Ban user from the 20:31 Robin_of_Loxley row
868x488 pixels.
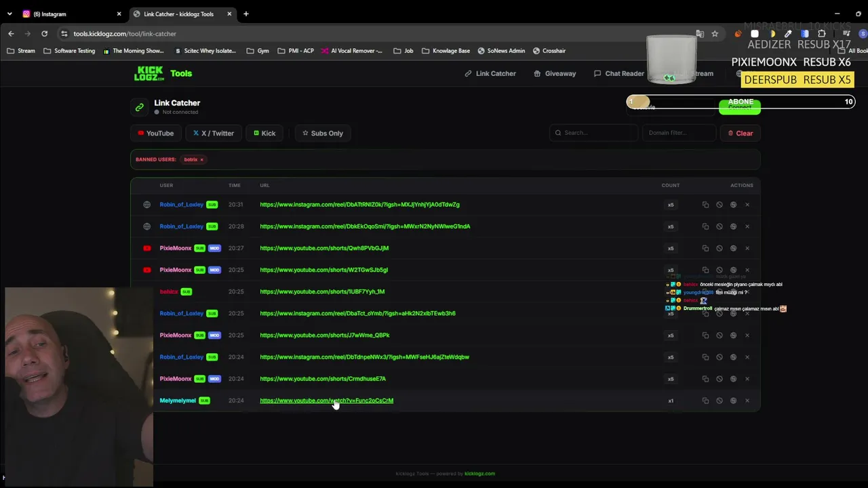(x=719, y=205)
